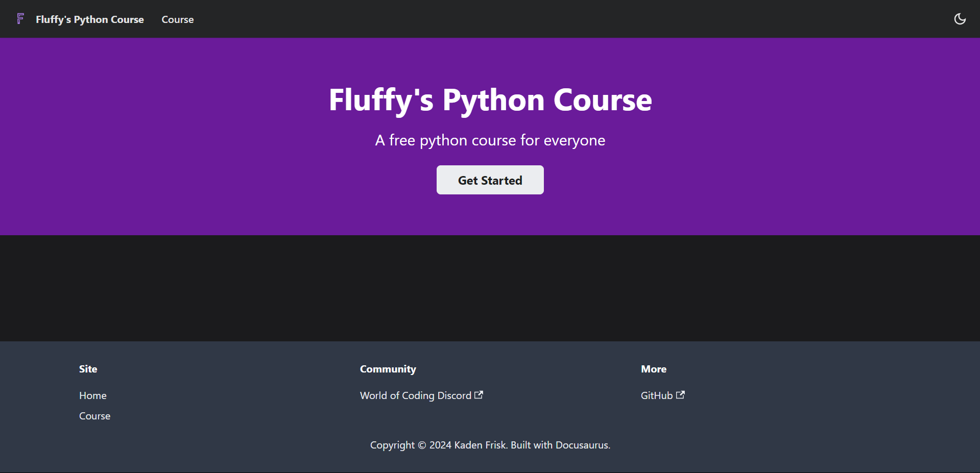Viewport: 980px width, 473px height.
Task: Click the Site heading in the footer
Action: click(88, 369)
